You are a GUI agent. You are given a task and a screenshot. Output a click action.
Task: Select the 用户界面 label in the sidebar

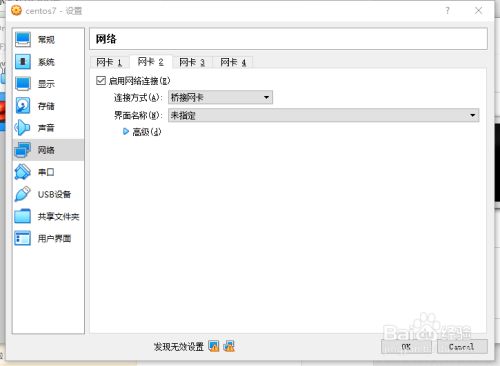pos(54,238)
